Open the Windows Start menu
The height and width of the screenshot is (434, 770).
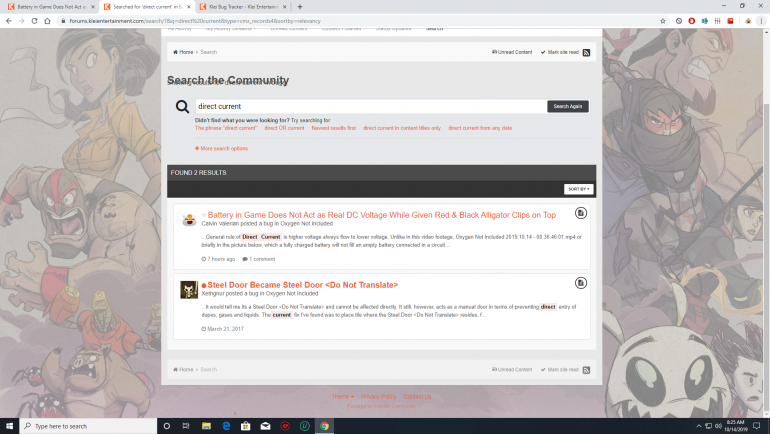pyautogui.click(x=9, y=426)
